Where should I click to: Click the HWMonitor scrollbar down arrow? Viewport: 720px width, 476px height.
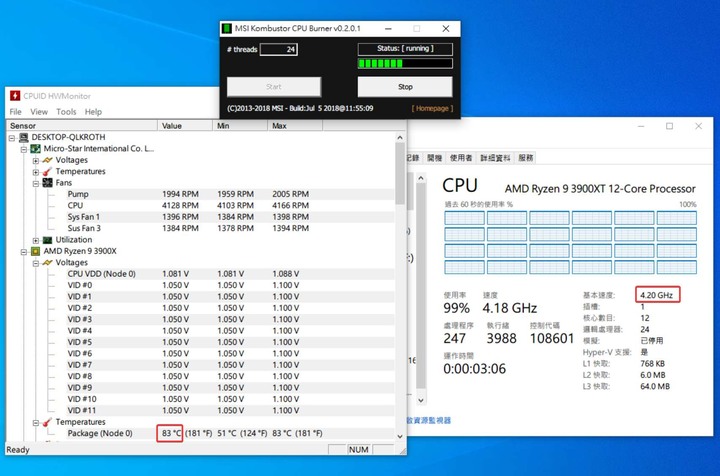[399, 436]
